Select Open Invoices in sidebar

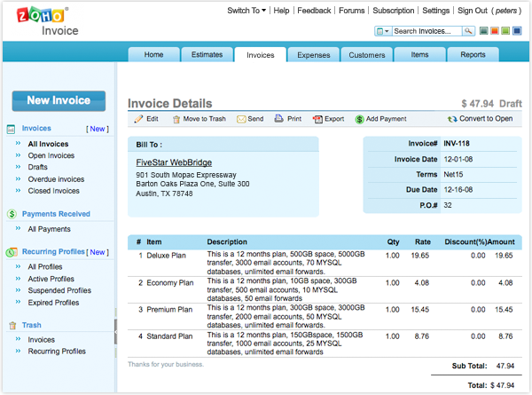pyautogui.click(x=51, y=155)
